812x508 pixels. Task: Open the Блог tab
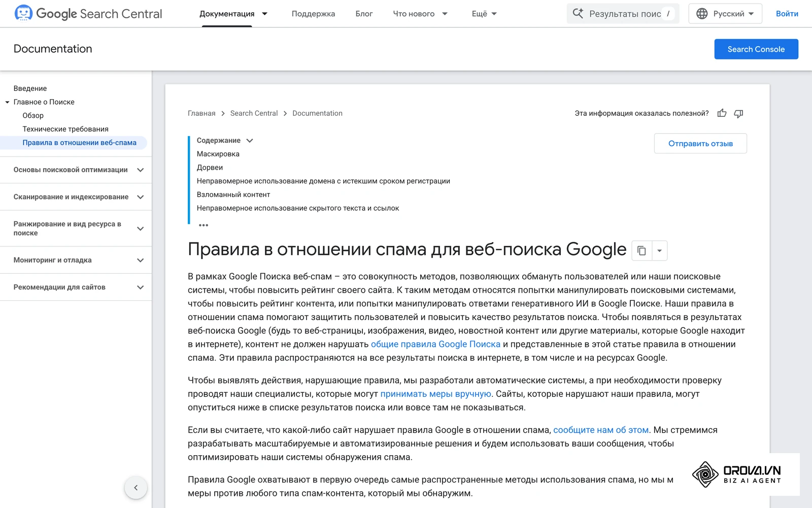364,14
